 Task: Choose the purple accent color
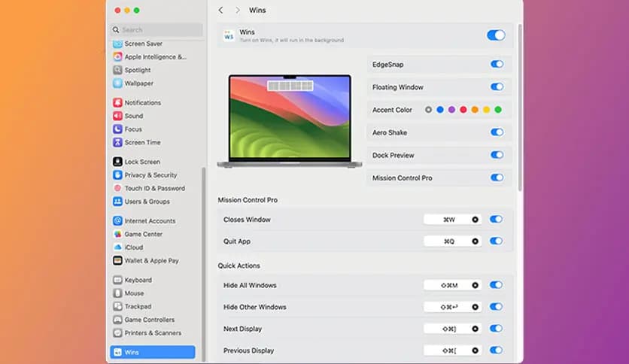click(x=451, y=110)
